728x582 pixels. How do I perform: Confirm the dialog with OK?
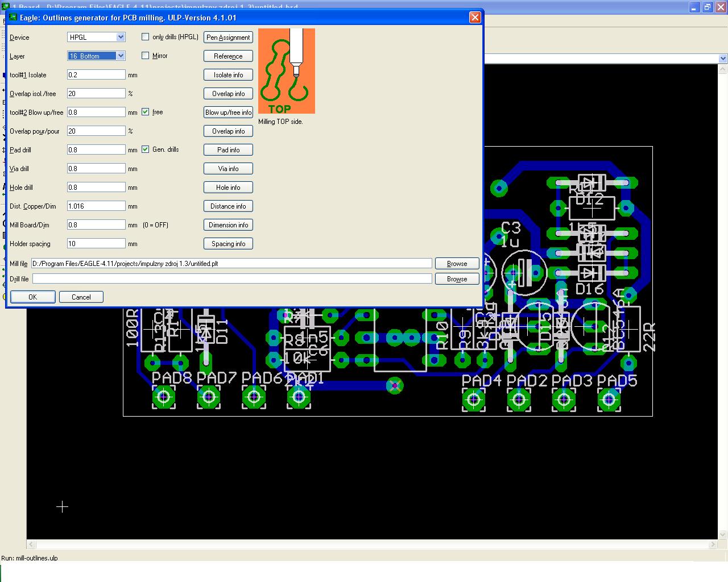[x=32, y=297]
